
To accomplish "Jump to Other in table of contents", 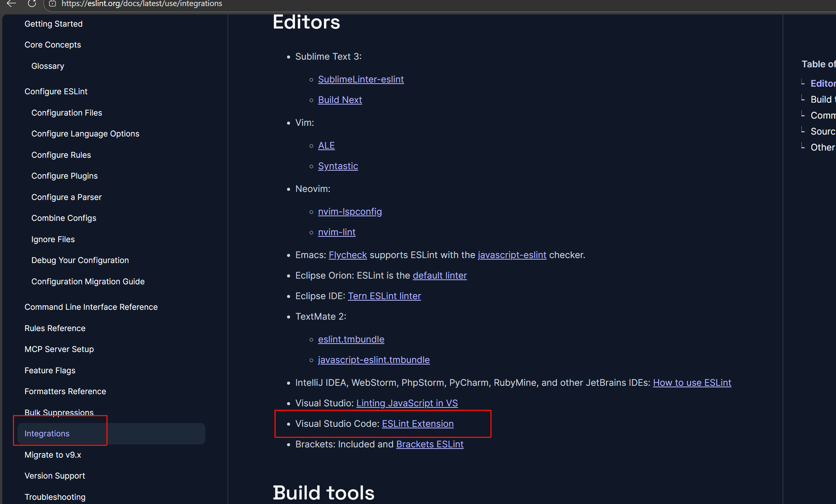I will [x=822, y=147].
